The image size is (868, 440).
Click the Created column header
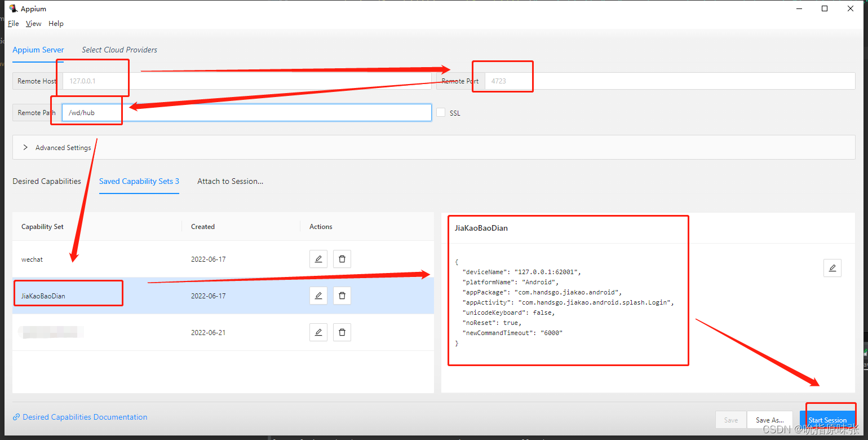(203, 227)
